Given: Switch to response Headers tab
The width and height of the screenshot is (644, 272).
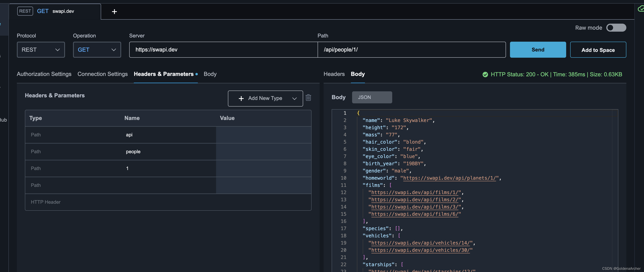Looking at the screenshot, I should click(334, 74).
